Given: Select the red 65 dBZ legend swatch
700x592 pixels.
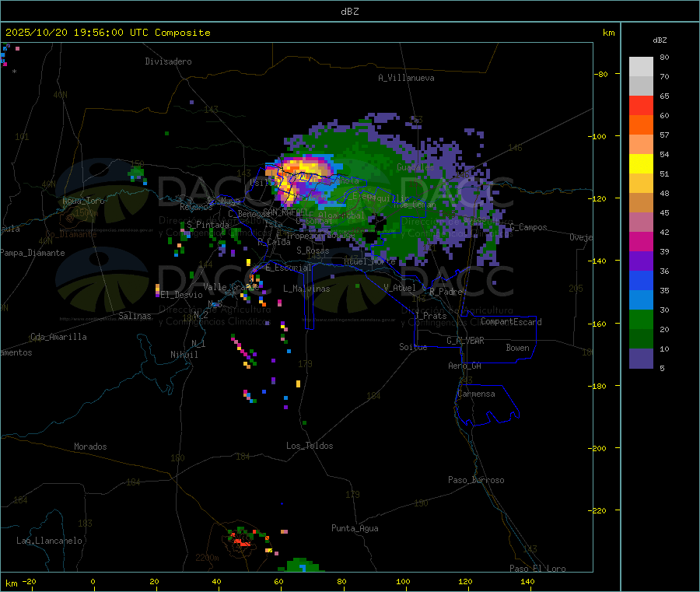Looking at the screenshot, I should point(641,105).
